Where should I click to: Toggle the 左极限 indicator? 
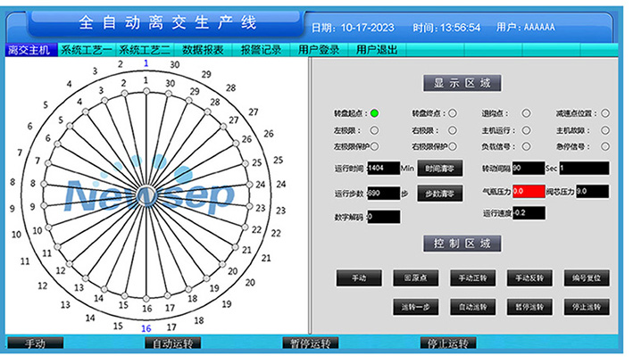[x=375, y=130]
